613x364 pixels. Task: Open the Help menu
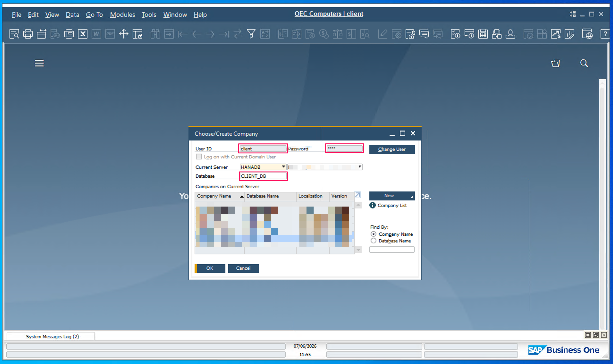(200, 15)
